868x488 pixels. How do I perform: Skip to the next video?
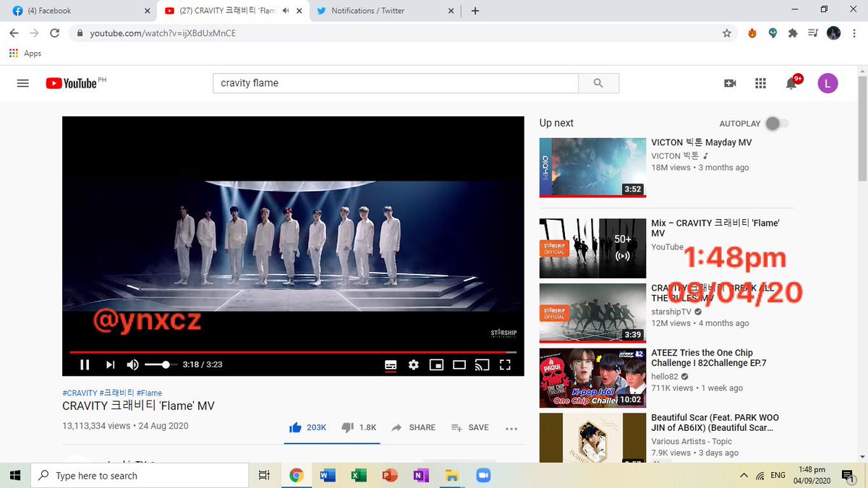tap(111, 365)
